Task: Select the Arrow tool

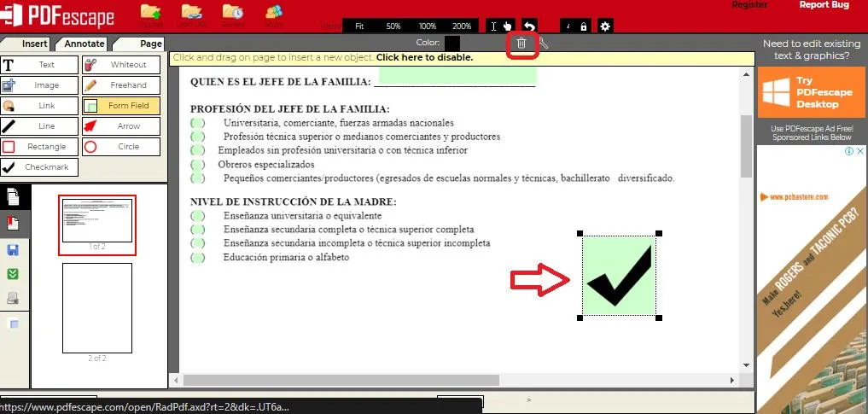Action: click(x=121, y=126)
